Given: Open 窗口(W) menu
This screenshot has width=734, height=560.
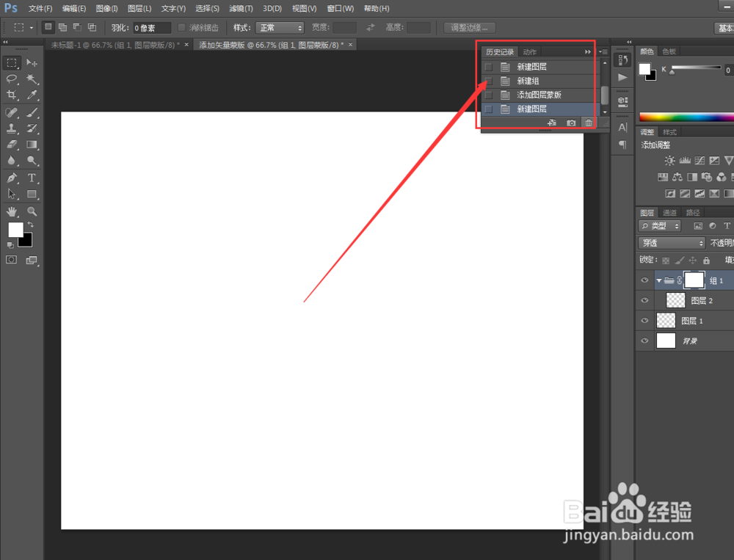Looking at the screenshot, I should pos(341,8).
